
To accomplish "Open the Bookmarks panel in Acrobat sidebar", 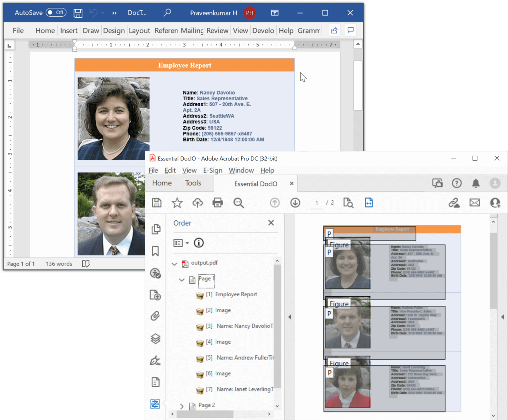I will tap(155, 251).
